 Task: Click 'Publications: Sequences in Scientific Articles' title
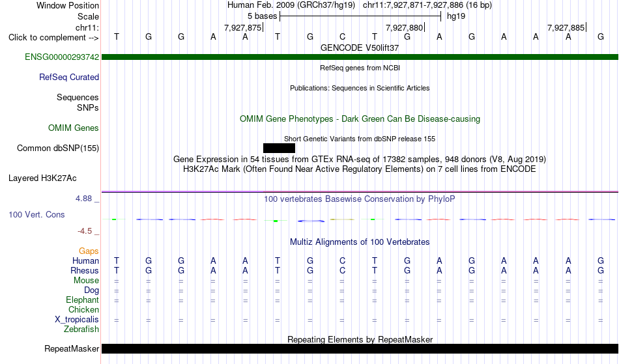click(x=360, y=89)
